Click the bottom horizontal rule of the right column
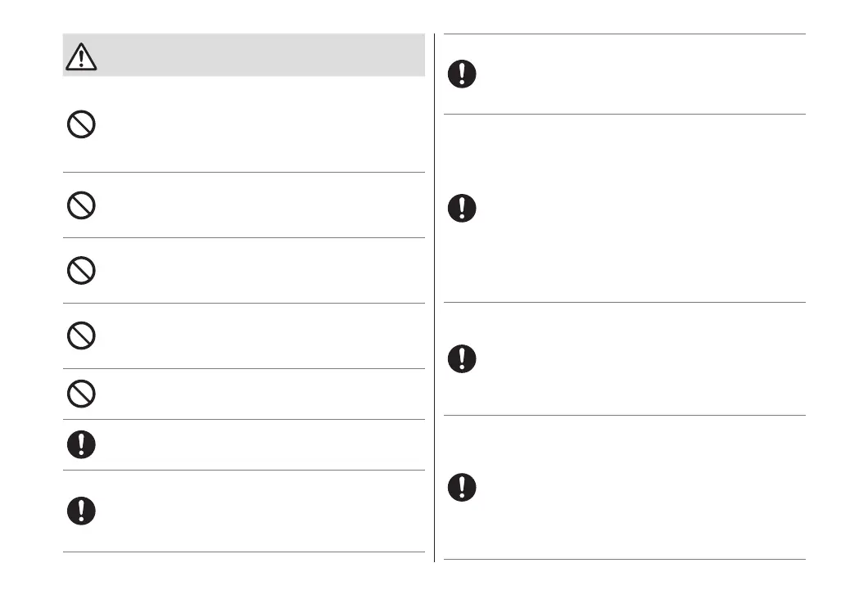868x599 pixels. [624, 560]
